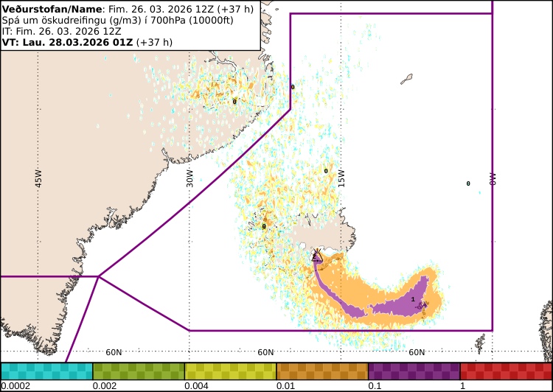Screen dimensions: 553x392
Task: Click the legend value 0.1
Action: coord(375,385)
